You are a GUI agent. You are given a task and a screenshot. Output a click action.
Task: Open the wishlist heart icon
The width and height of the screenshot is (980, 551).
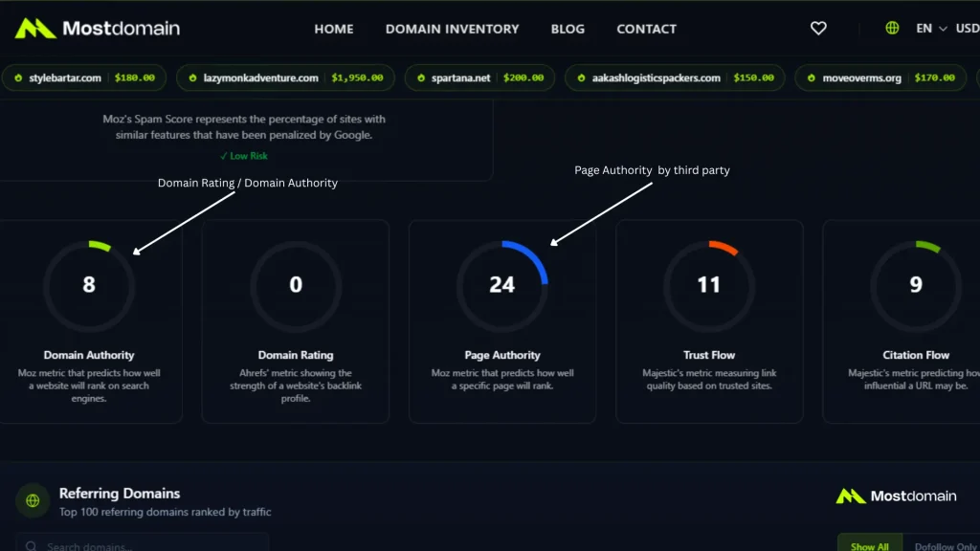818,28
